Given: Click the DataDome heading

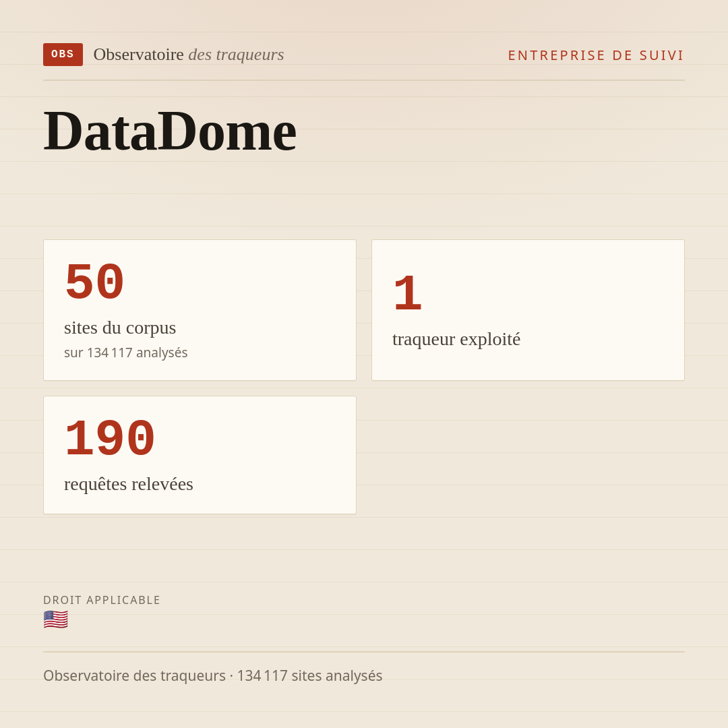Looking at the screenshot, I should (170, 131).
